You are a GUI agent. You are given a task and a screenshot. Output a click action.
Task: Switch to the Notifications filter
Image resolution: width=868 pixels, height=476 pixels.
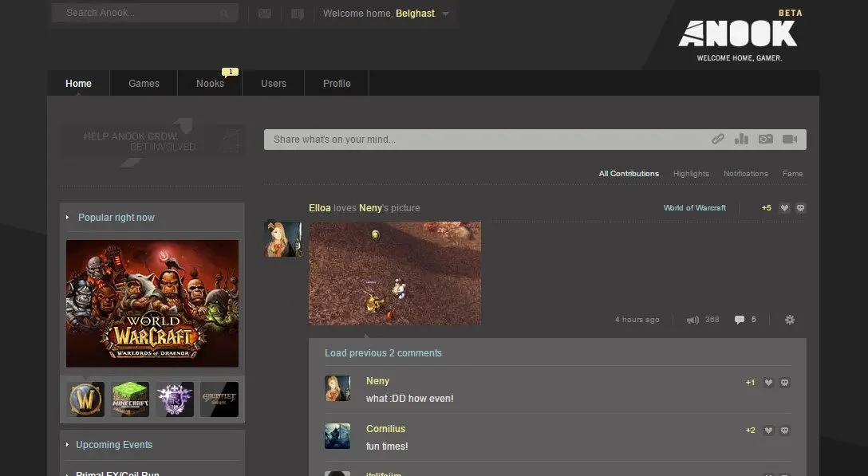point(746,174)
